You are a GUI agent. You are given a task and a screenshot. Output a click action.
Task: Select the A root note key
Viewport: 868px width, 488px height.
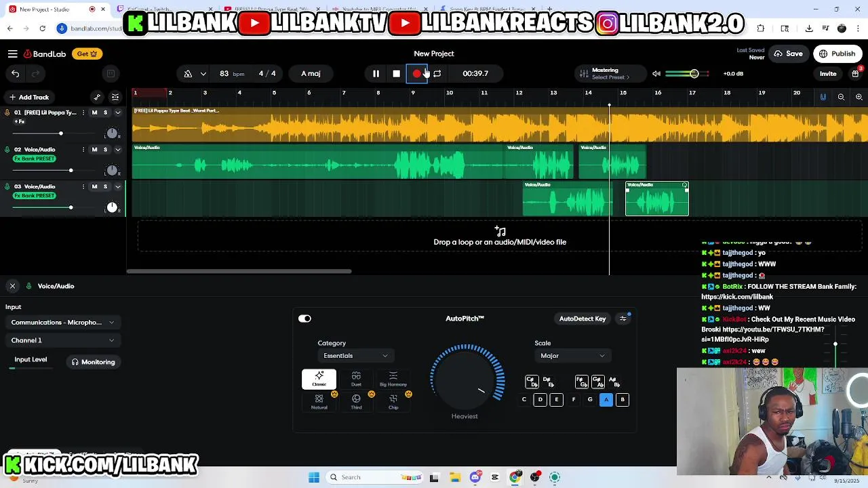tap(606, 400)
